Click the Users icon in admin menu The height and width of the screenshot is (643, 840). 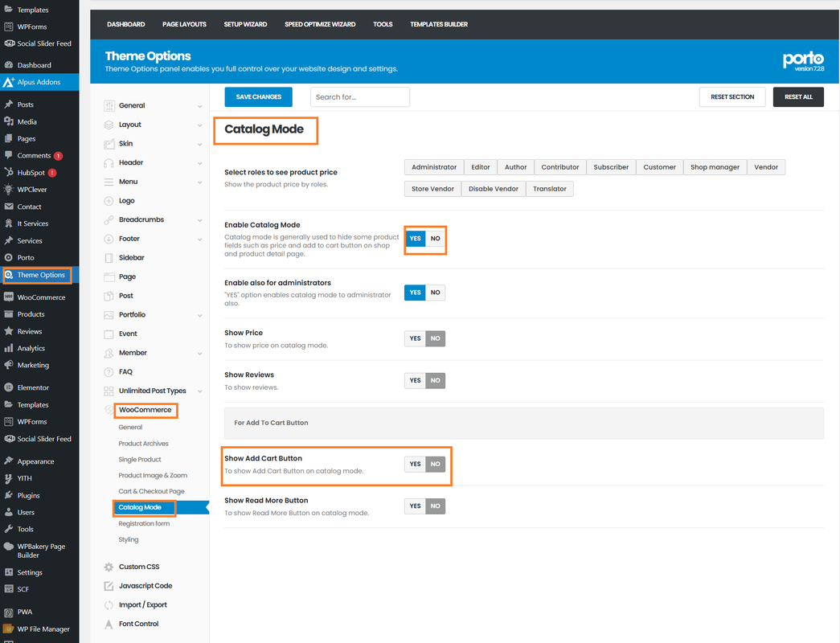9,512
